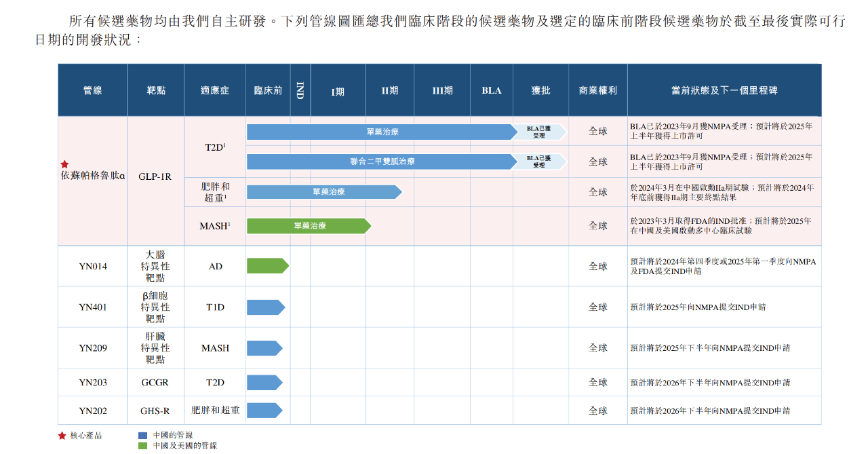The height and width of the screenshot is (454, 868).
Task: Click the blue progress arrow in YN203 row
Action: (264, 383)
